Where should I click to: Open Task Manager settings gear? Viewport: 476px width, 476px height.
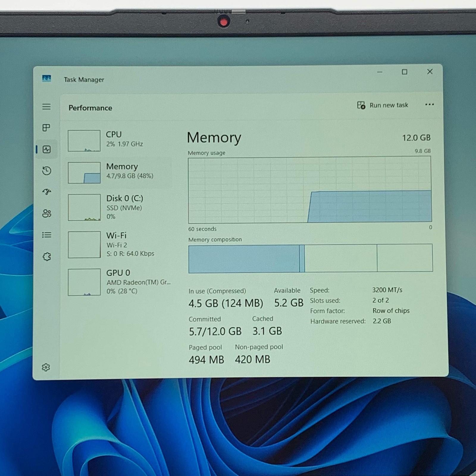coord(46,367)
